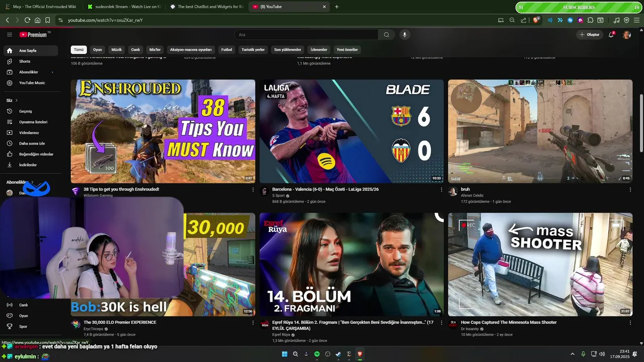This screenshot has width=644, height=362.
Task: Open the Brave main menu hamburger
Action: click(x=636, y=20)
